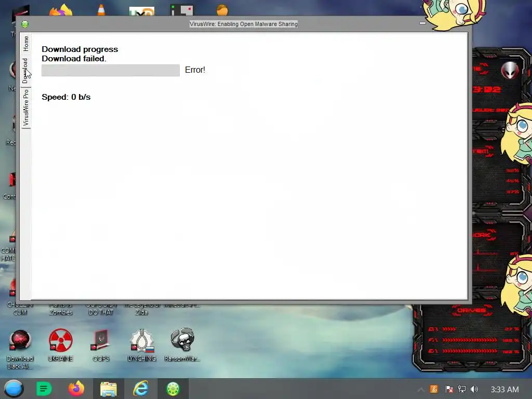This screenshot has height=399, width=532.
Task: Open File Explorer from the taskbar
Action: coord(109,389)
